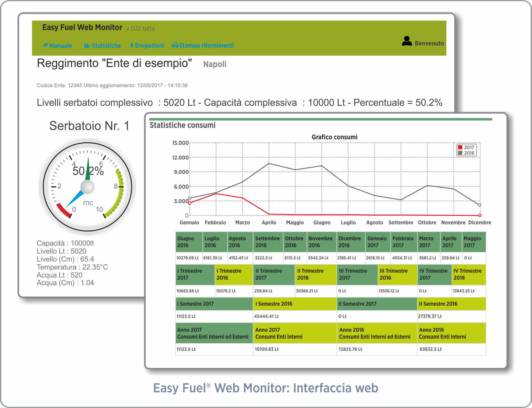Click the Giugno 2016 table header
Screen dimensions: 532x408
point(189,242)
